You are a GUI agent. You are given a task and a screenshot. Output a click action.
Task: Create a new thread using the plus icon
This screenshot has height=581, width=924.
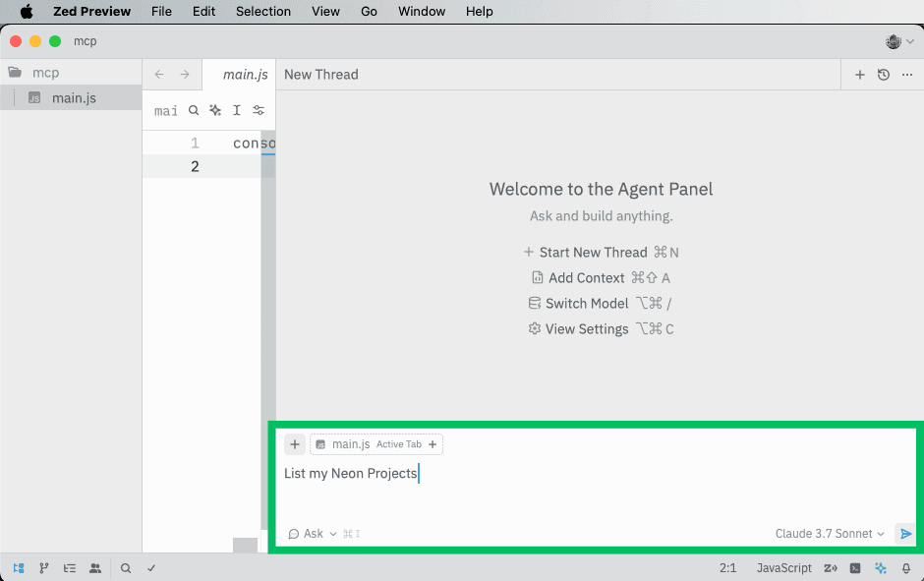coord(860,75)
